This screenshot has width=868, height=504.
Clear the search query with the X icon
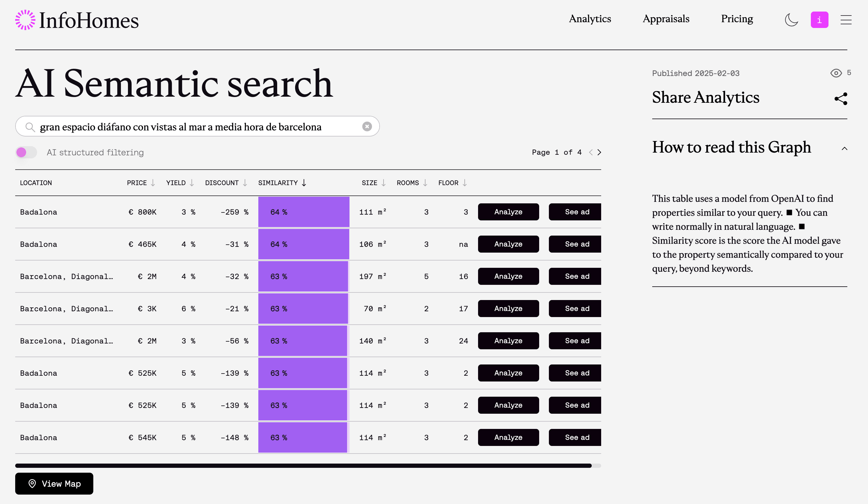[x=367, y=126]
